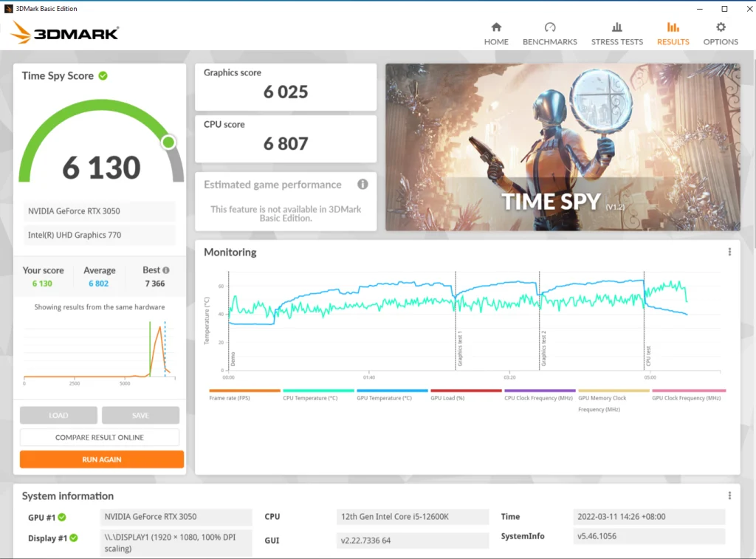
Task: Toggle GPU Memory Clock Frequency legend series
Action: (614, 400)
